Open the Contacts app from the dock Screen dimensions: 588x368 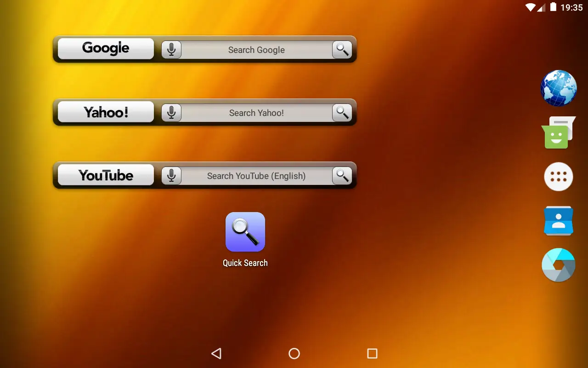pyautogui.click(x=558, y=221)
